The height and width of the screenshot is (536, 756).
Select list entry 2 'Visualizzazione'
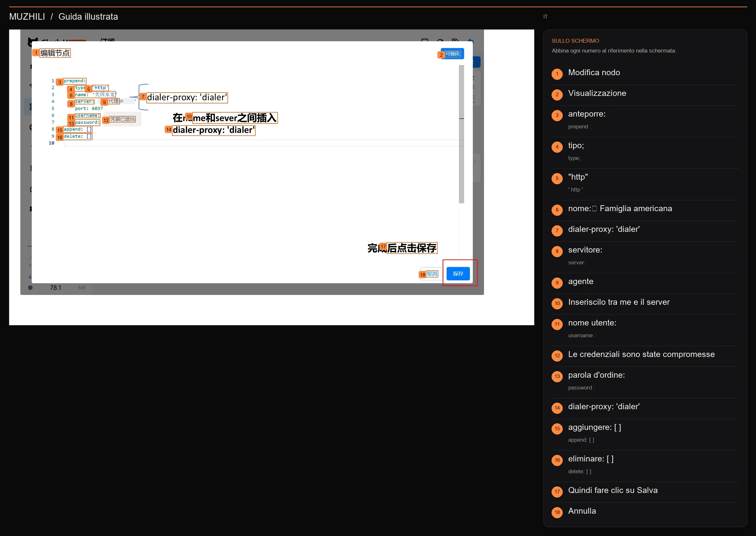(x=645, y=95)
